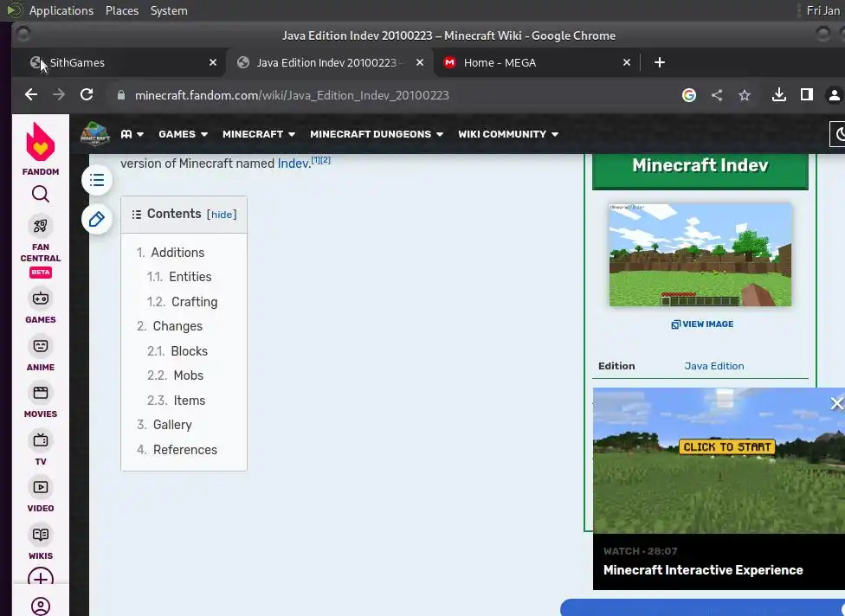Jump to Additions section
The image size is (845, 616).
[177, 252]
